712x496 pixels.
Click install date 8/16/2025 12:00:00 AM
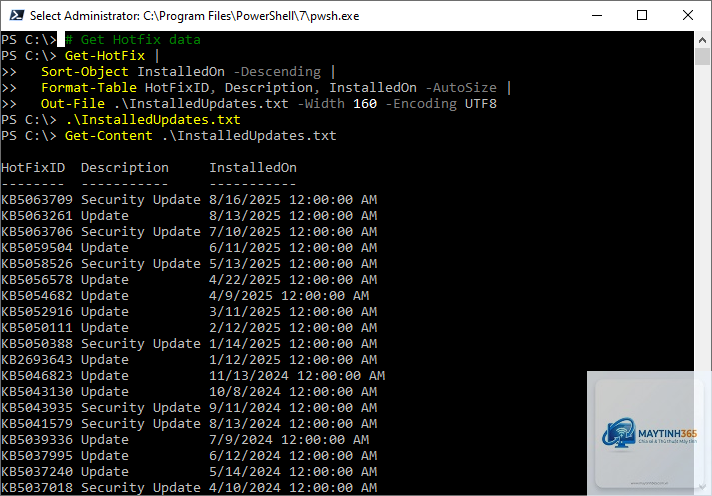pyautogui.click(x=293, y=200)
